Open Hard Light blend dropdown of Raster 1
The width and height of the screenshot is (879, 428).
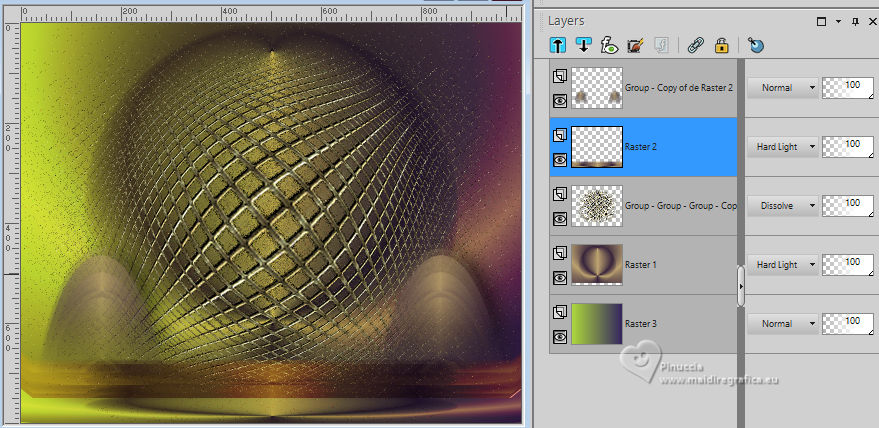(783, 265)
